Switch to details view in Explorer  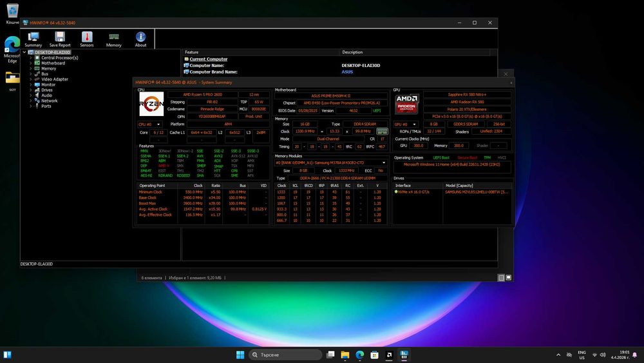click(x=501, y=278)
